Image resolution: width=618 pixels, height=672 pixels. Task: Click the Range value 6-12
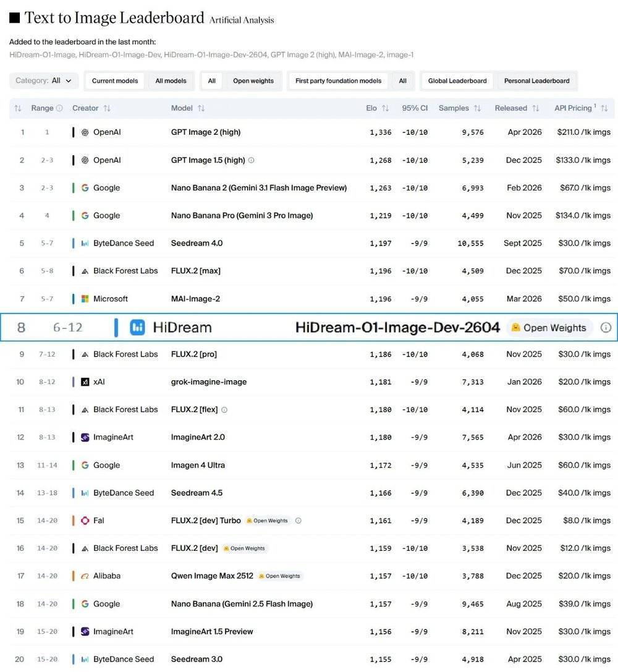coord(67,328)
